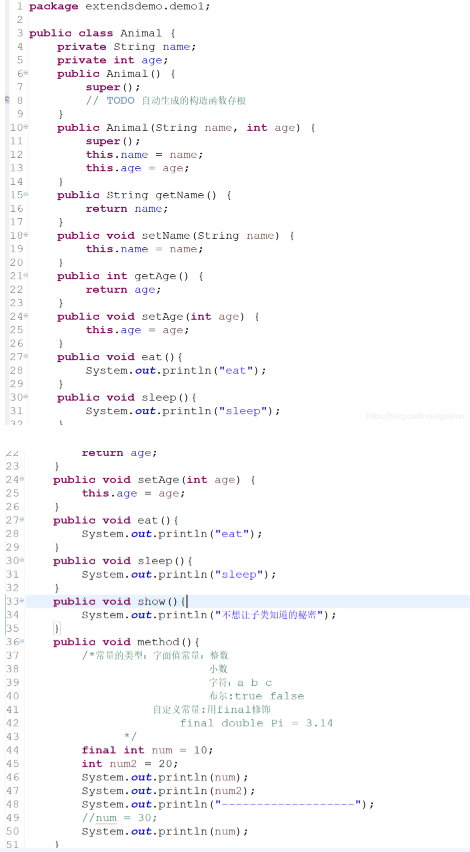
Task: Click comment 'final double Pi = 3.14'
Action: coord(256,723)
